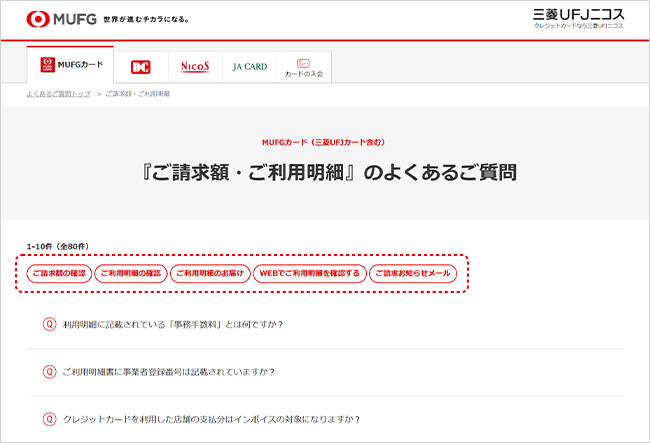This screenshot has width=650, height=443.
Task: Click the Q icon beside 事務手数料 question
Action: (x=48, y=324)
